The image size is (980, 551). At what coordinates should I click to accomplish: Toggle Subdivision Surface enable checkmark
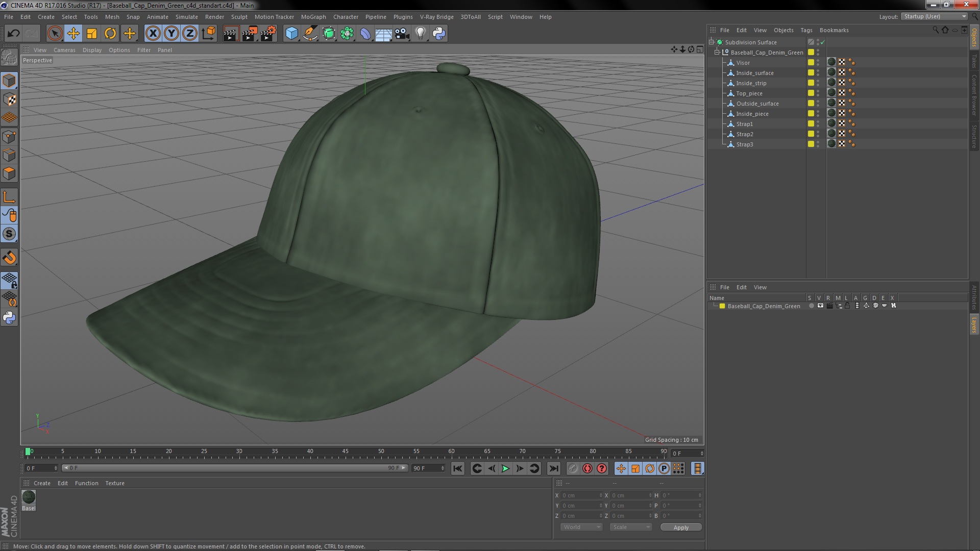(823, 42)
